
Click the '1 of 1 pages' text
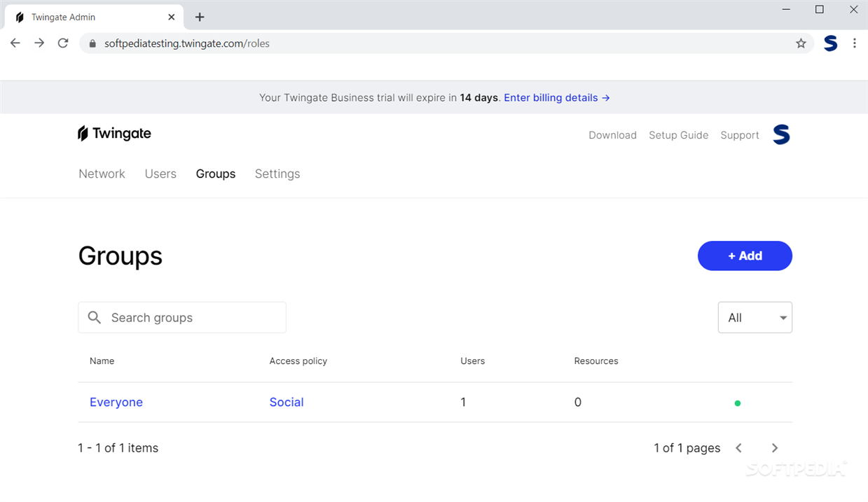[x=687, y=448]
